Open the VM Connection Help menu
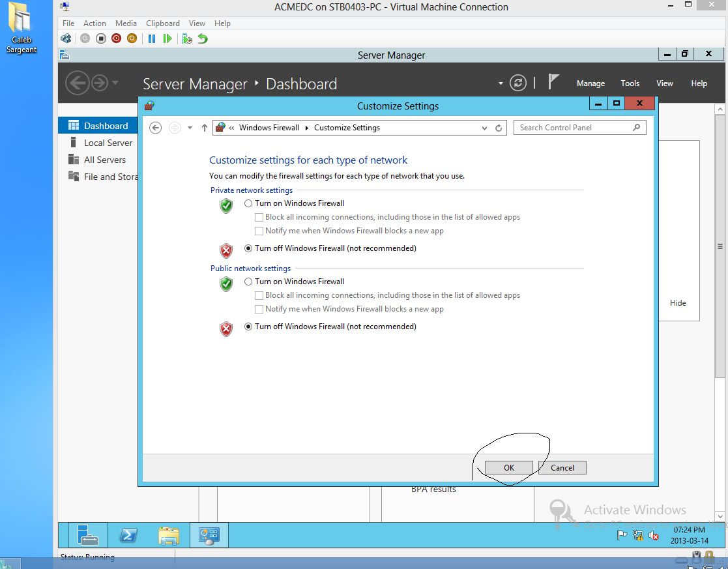The image size is (728, 569). (x=222, y=23)
